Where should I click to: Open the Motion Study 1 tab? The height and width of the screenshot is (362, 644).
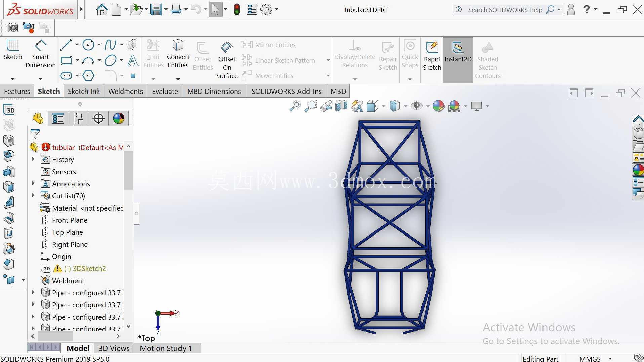pyautogui.click(x=166, y=348)
